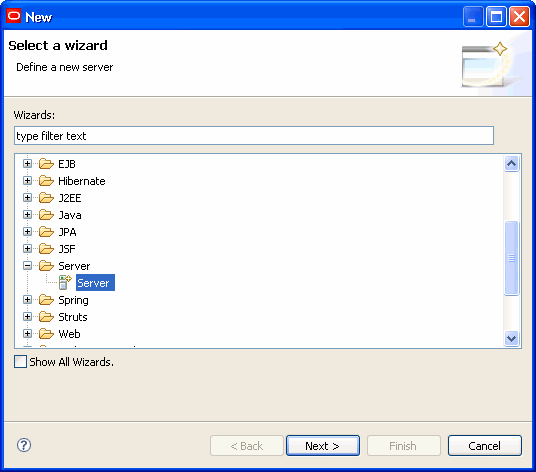Expand the Hibernate category
Image resolution: width=536 pixels, height=472 pixels.
click(x=27, y=181)
